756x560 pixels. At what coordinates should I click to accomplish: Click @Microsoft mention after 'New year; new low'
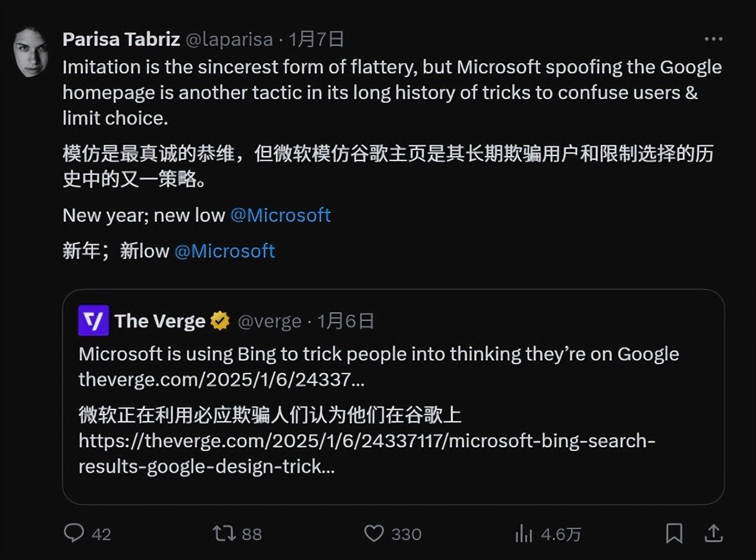281,216
